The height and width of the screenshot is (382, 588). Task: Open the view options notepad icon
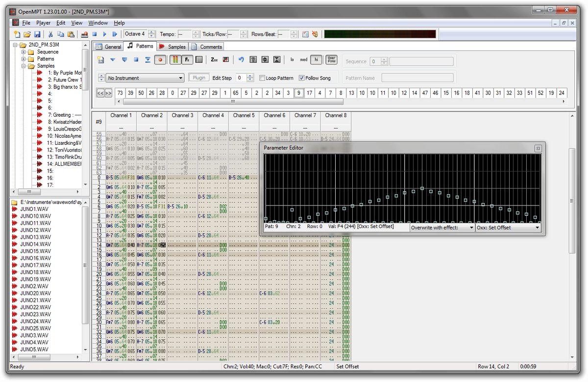(x=305, y=34)
